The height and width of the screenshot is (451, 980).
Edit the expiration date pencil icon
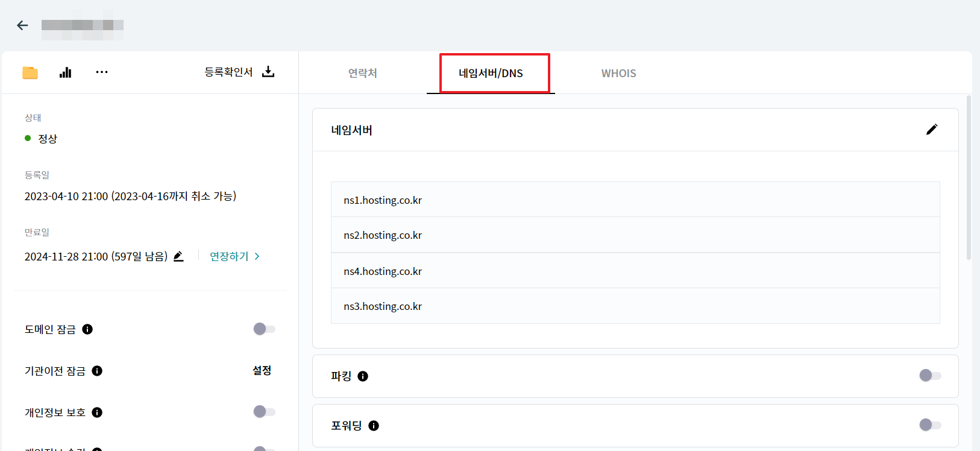click(x=178, y=256)
